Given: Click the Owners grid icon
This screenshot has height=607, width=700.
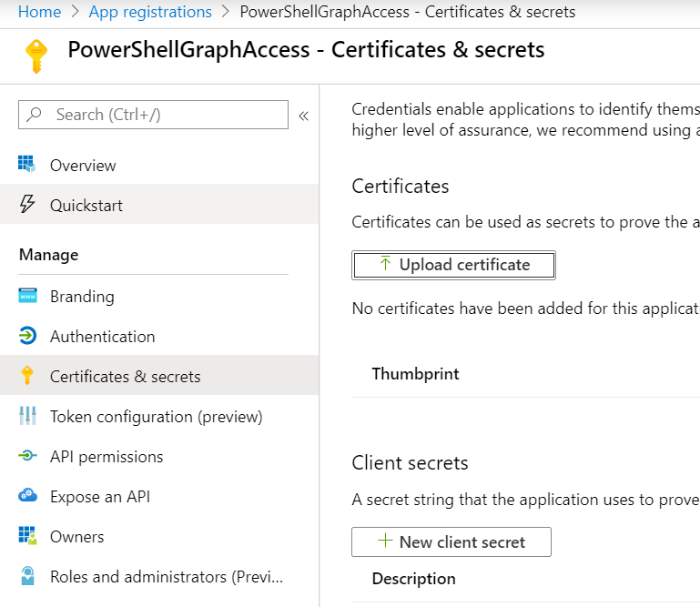Looking at the screenshot, I should [27, 535].
